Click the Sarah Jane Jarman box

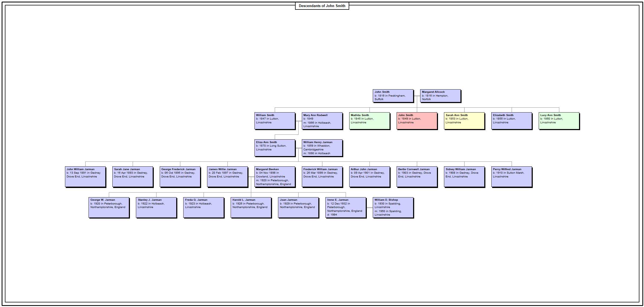coord(133,176)
